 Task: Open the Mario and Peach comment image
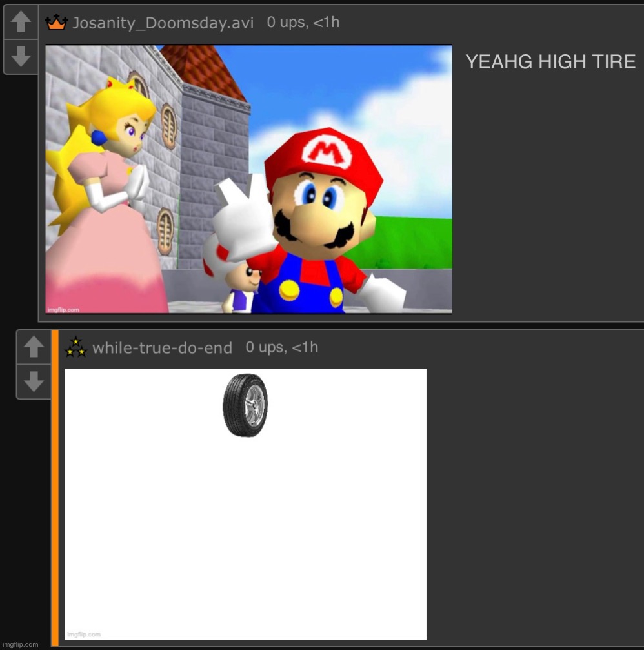[248, 179]
